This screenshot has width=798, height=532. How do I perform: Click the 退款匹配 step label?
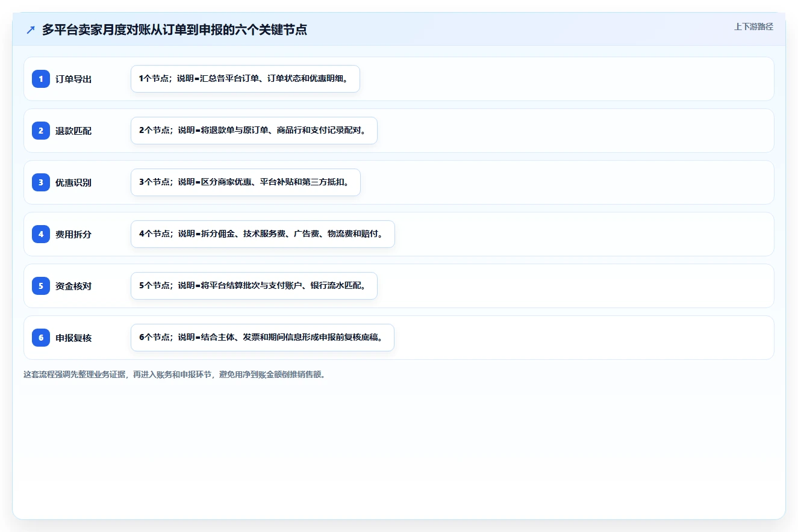pos(73,131)
